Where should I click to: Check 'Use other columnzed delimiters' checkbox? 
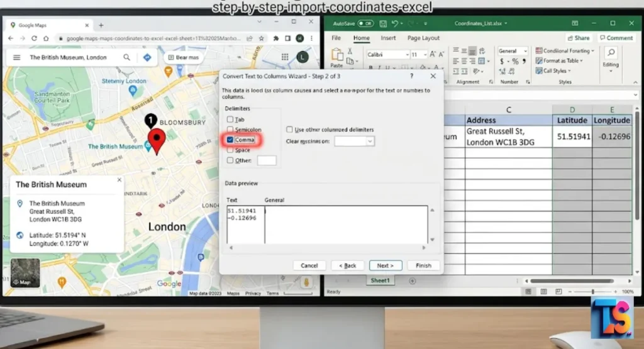click(x=289, y=130)
